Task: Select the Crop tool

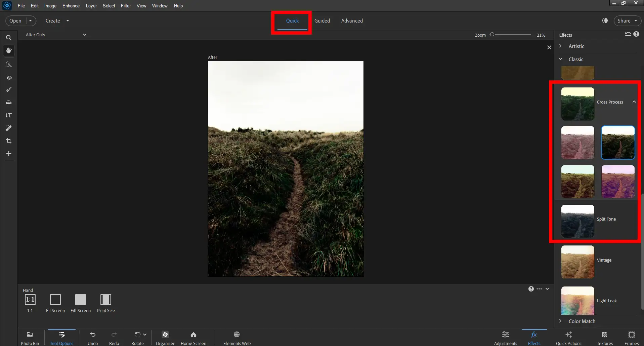Action: click(x=9, y=141)
